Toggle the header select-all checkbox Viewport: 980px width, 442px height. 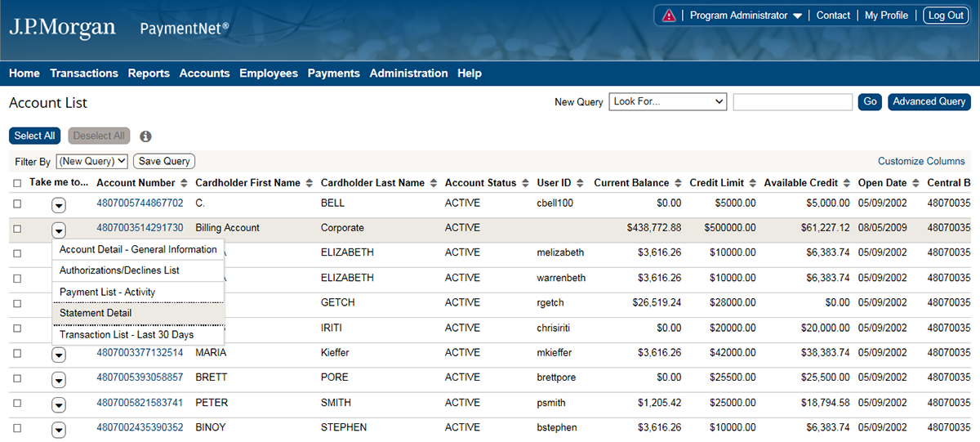[x=17, y=183]
